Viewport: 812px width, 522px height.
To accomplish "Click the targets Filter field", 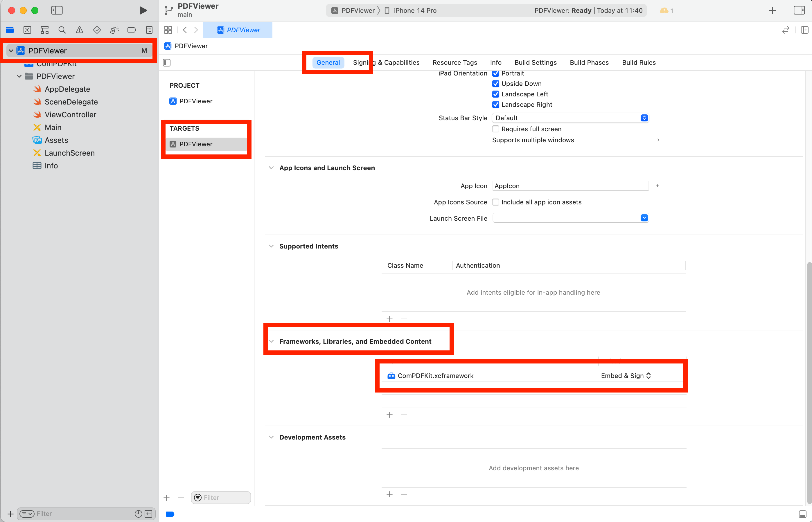I will (x=224, y=497).
